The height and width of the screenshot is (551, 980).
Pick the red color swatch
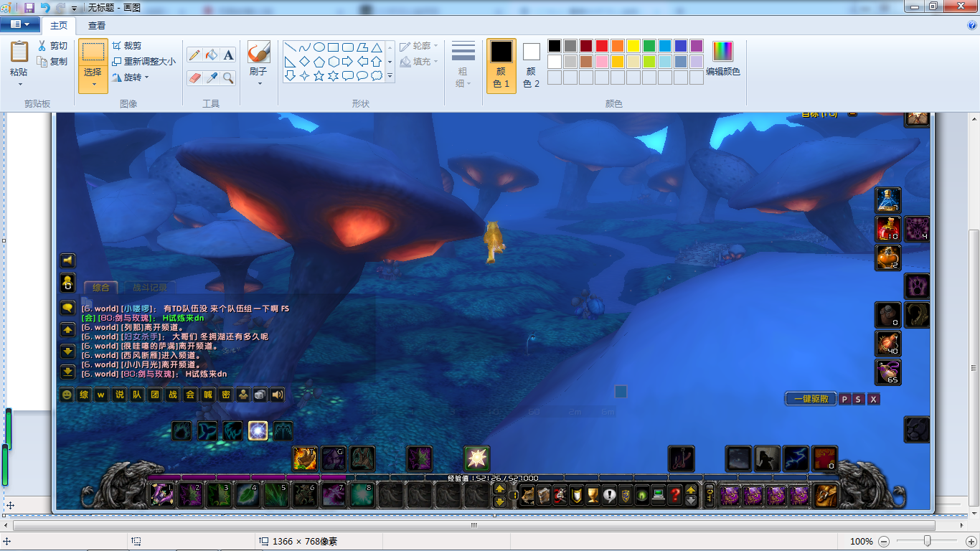tap(602, 46)
